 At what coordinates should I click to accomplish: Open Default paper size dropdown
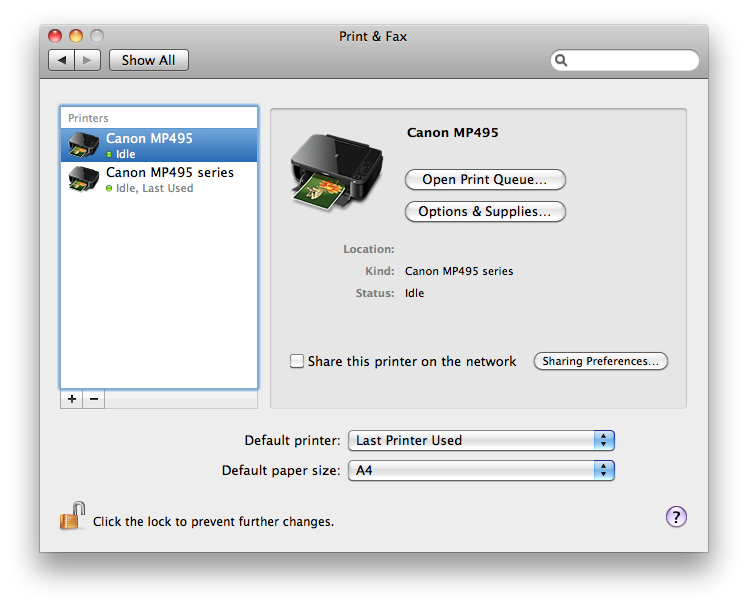[481, 471]
